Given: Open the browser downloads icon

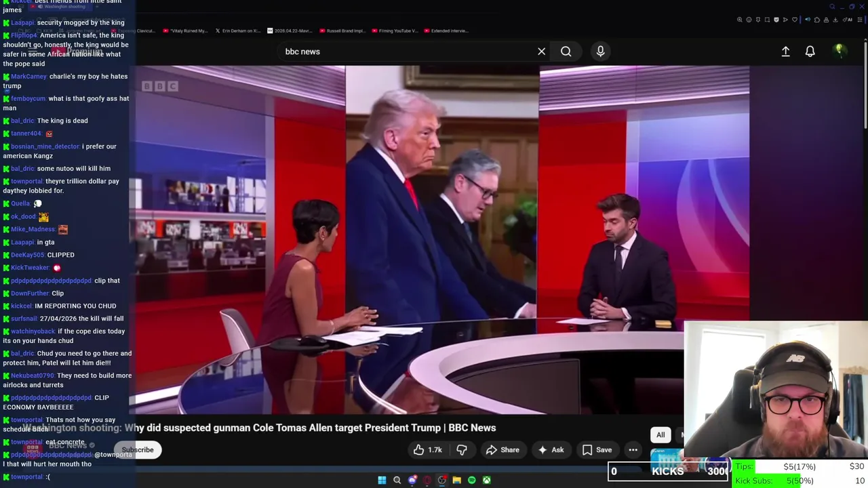Looking at the screenshot, I should pyautogui.click(x=835, y=20).
